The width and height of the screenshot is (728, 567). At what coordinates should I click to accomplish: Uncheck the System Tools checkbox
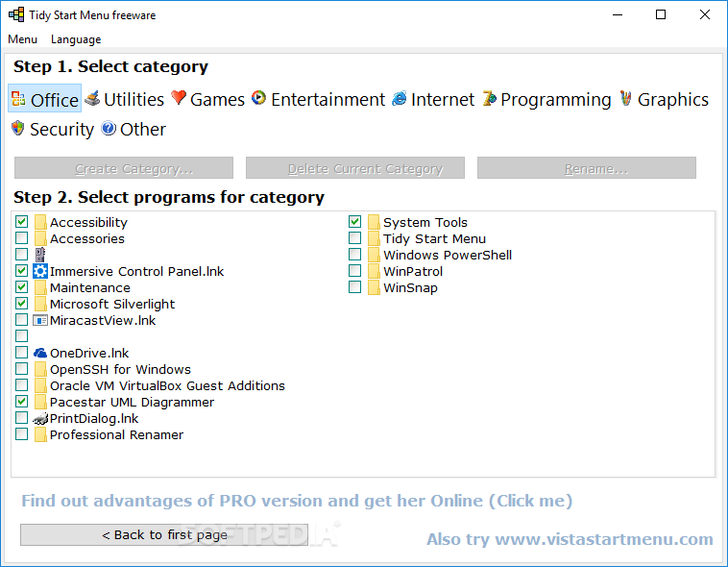354,222
